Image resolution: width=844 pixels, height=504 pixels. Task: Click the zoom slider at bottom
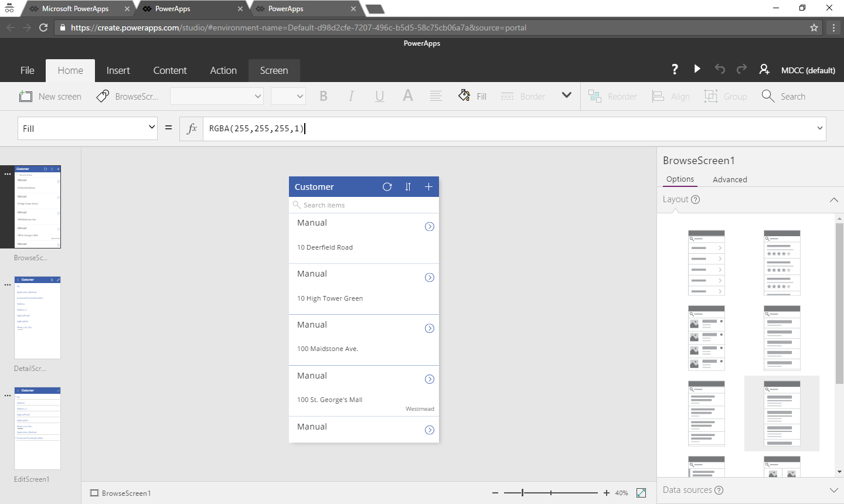click(x=550, y=493)
